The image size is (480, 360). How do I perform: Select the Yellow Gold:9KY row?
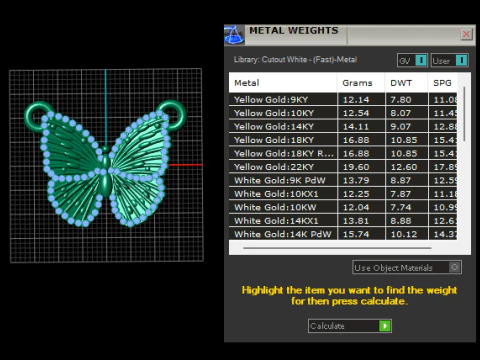pyautogui.click(x=343, y=100)
